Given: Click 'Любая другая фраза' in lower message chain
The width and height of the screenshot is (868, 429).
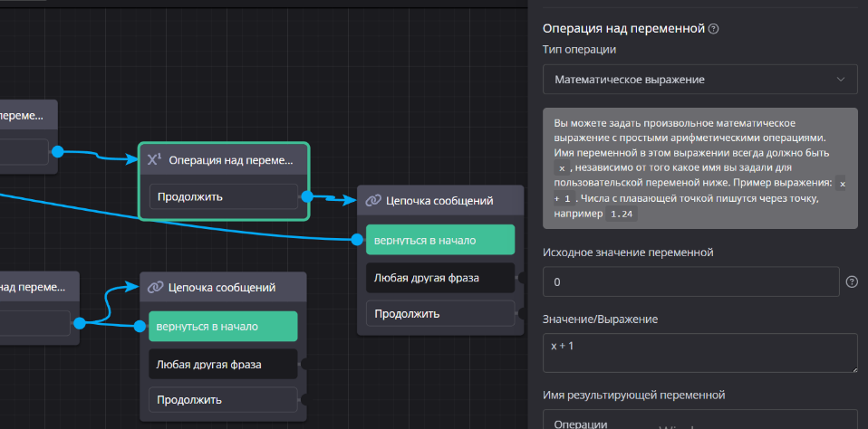Looking at the screenshot, I should (x=223, y=364).
